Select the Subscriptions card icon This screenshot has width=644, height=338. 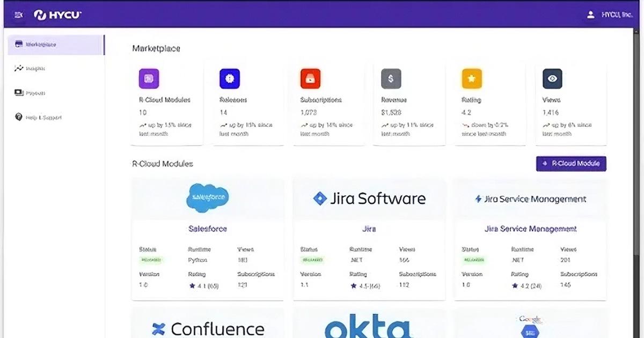(x=311, y=78)
